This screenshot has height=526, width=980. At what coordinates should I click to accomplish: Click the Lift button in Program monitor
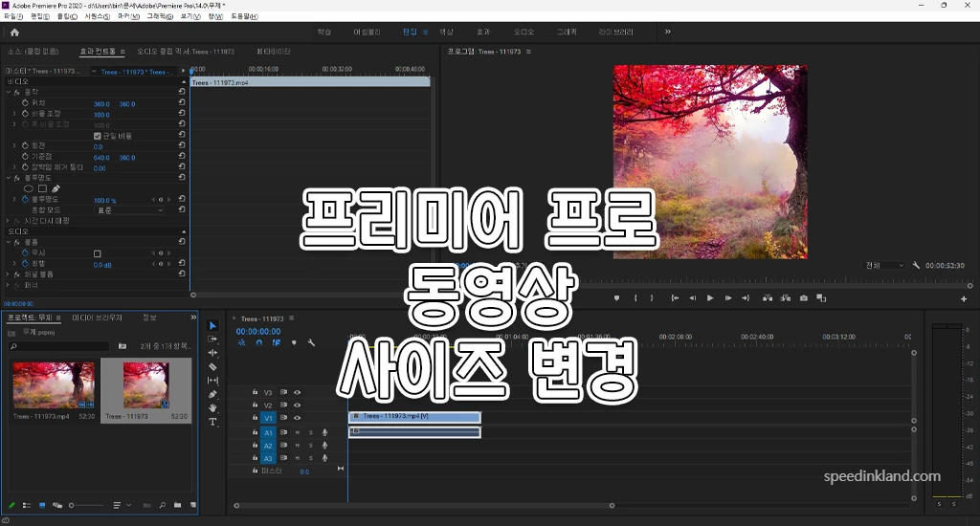tap(768, 298)
